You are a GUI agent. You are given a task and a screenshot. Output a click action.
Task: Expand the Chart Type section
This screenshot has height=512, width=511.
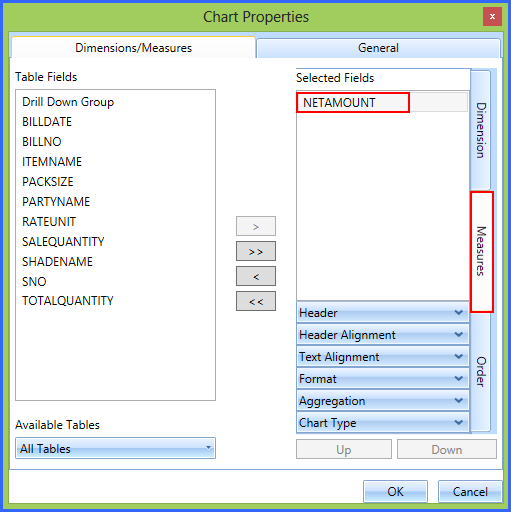point(383,423)
